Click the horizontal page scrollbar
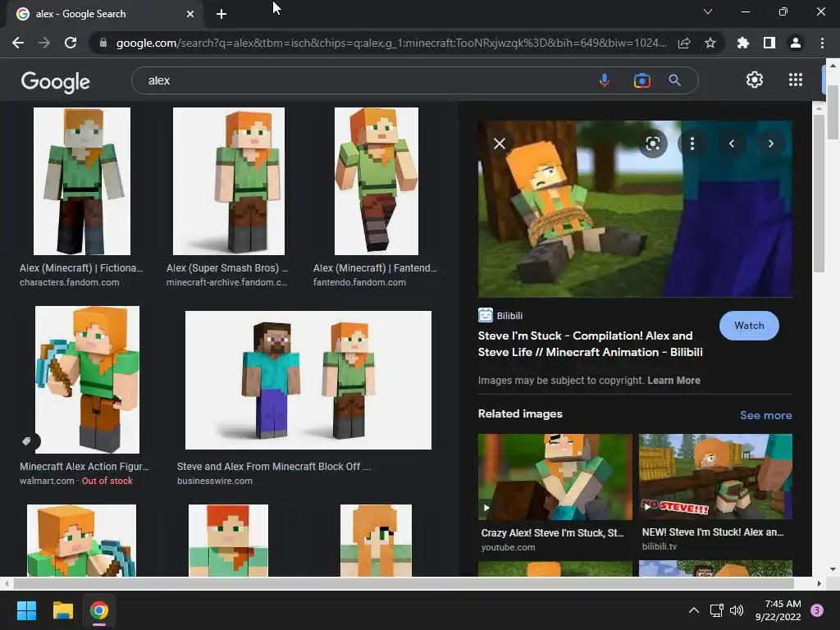840x630 pixels. [403, 583]
